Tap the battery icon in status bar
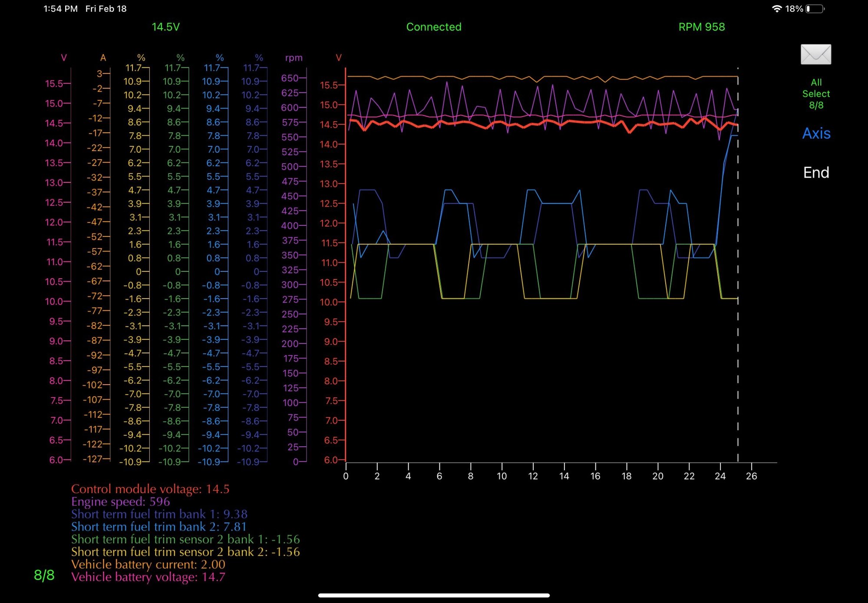868x603 pixels. click(x=815, y=9)
